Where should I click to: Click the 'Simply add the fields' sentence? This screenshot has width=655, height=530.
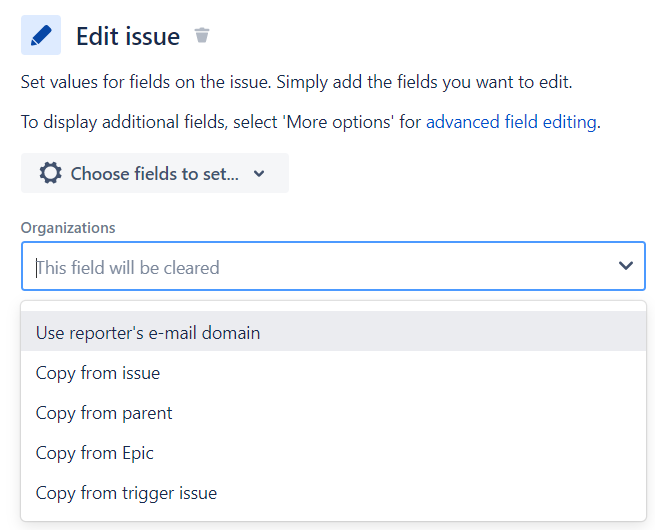click(424, 82)
